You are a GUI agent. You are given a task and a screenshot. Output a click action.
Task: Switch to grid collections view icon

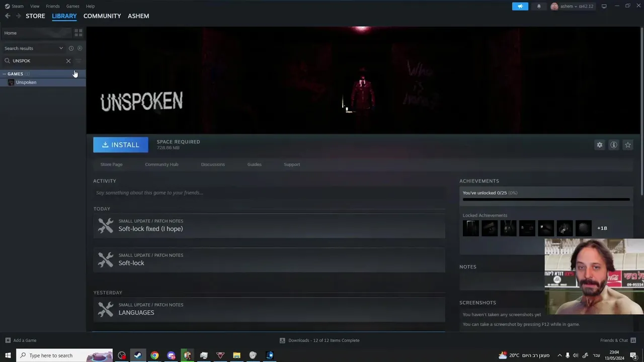click(x=78, y=33)
